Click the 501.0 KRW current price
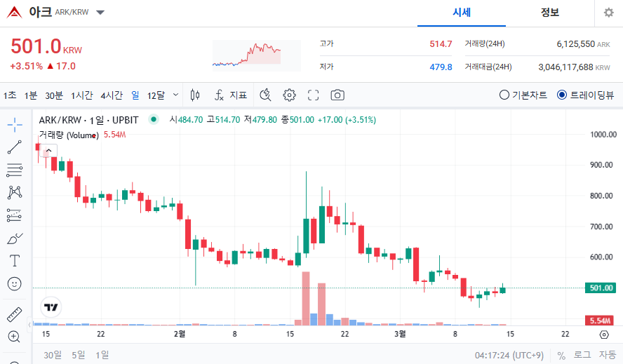Screen dimensions: 623x364 pyautogui.click(x=46, y=47)
